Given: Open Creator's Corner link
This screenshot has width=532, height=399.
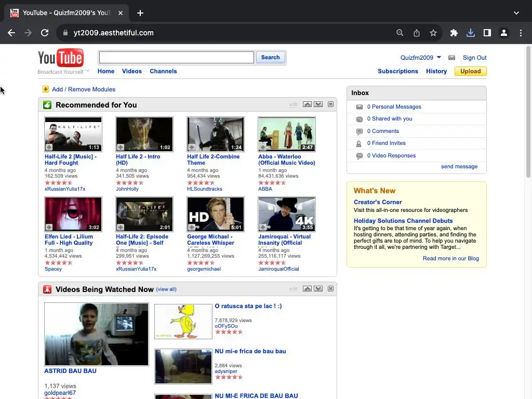Looking at the screenshot, I should [378, 202].
